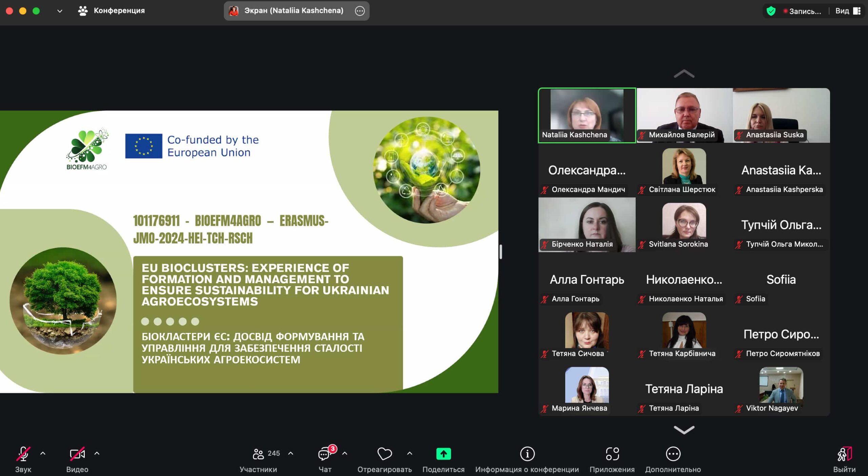Open Информация о конференции info icon
The width and height of the screenshot is (868, 476).
click(x=527, y=454)
